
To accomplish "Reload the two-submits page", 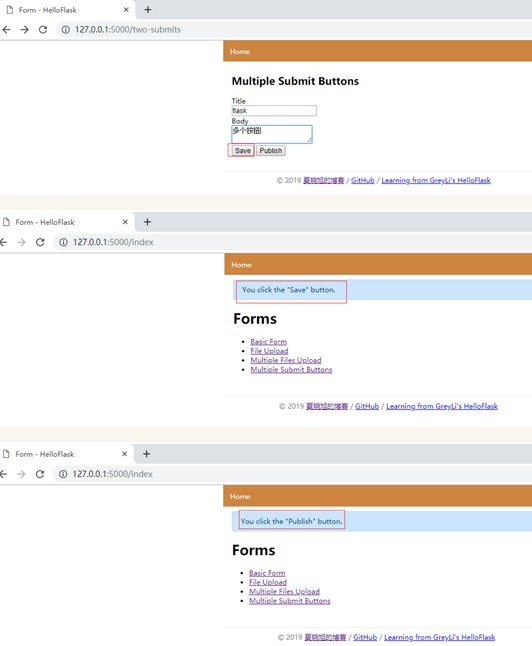I will coord(43,30).
